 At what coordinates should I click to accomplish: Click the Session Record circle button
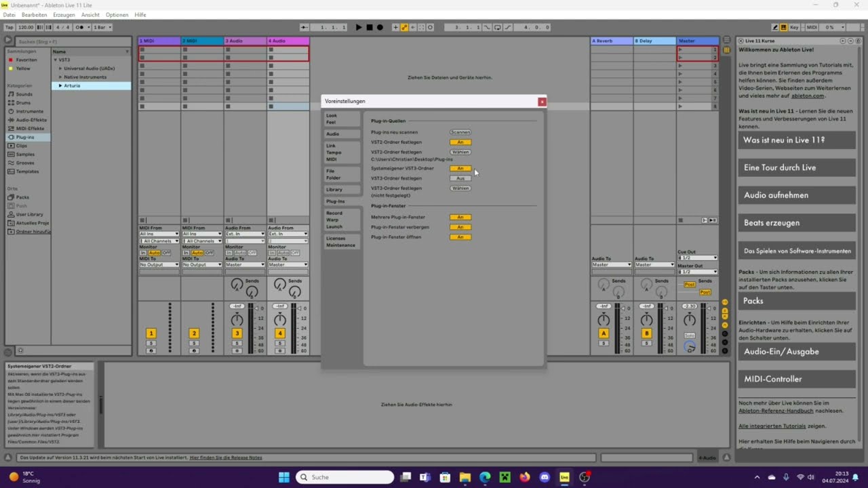click(431, 27)
